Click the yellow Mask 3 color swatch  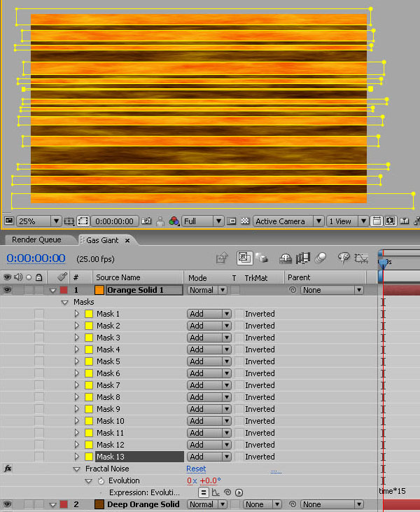(89, 338)
